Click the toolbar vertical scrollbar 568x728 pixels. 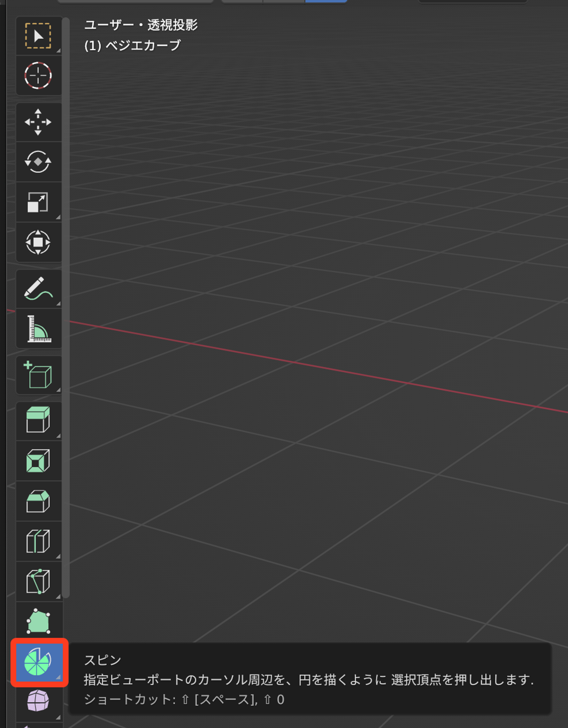[x=66, y=307]
